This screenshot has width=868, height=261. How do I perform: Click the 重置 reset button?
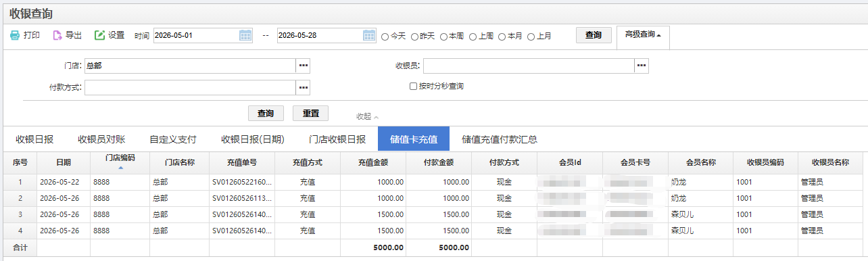coord(310,113)
